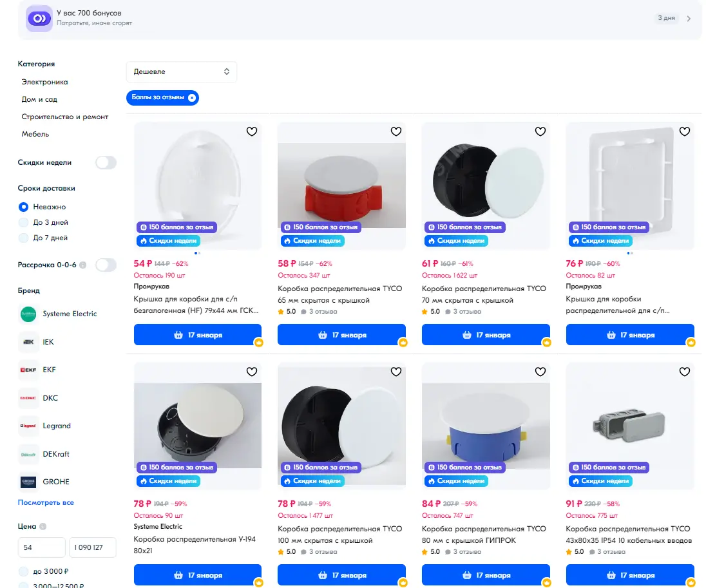Image resolution: width=706 pixels, height=588 pixels.
Task: Remove the Баллы за отзывы filter chip
Action: 192,98
